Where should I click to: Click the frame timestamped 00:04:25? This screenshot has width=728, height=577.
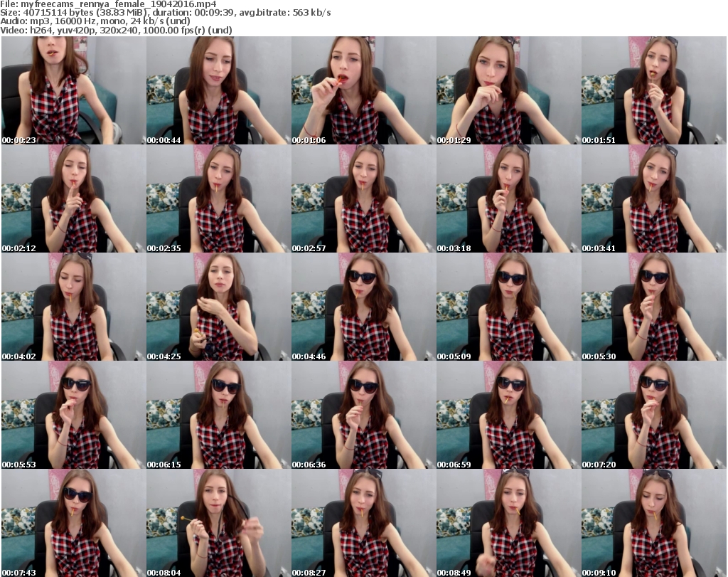(x=219, y=307)
